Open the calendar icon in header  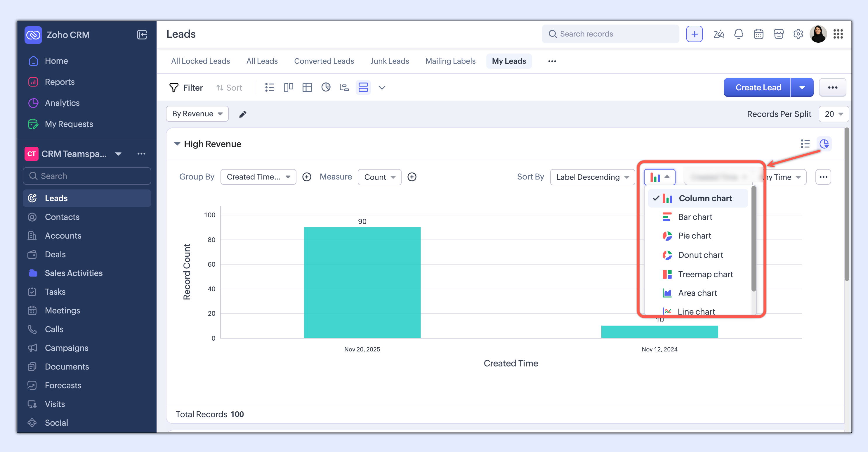coord(758,34)
